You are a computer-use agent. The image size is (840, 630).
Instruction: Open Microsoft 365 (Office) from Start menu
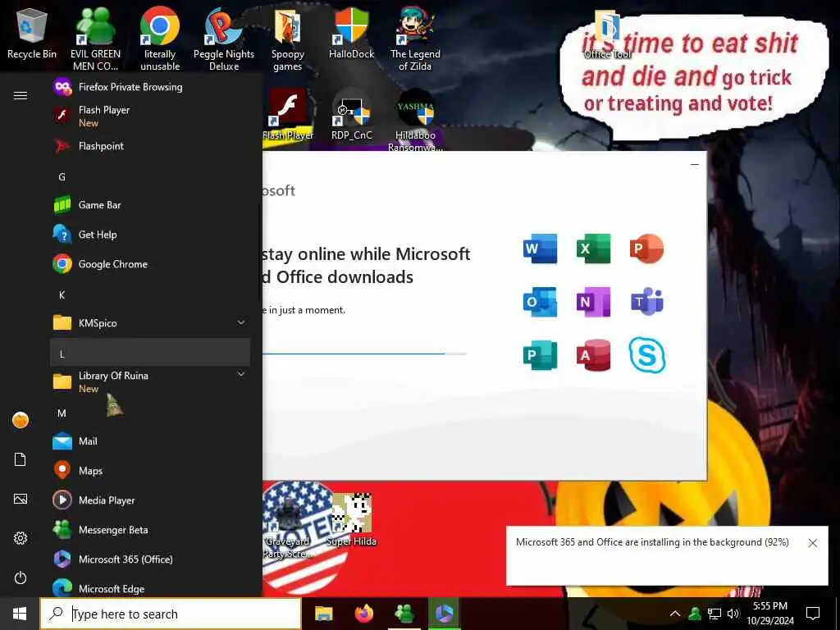(150, 559)
